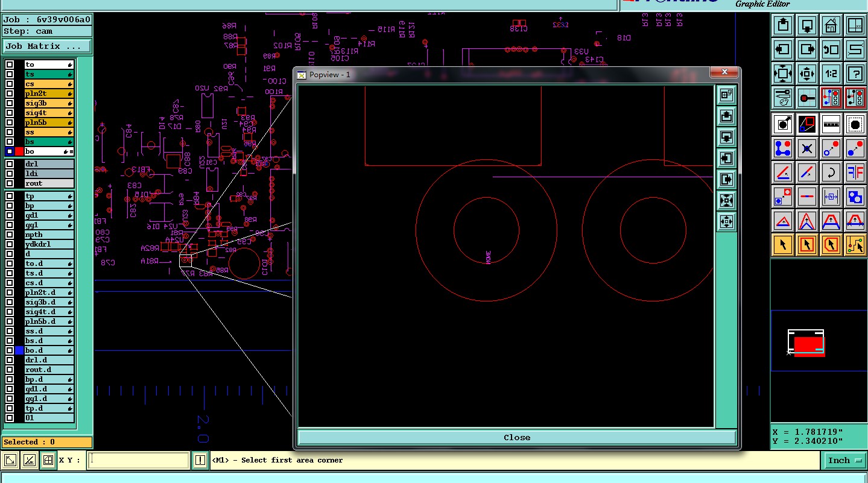Select the pln5b layer name

[x=49, y=122]
